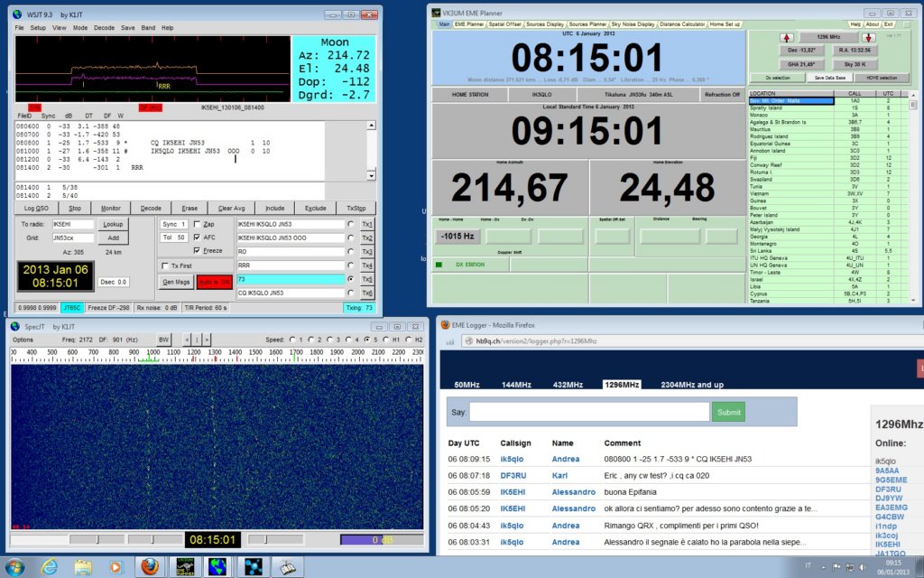Click the Windows Start orb
Viewport: 924px width, 578px height.
14,567
